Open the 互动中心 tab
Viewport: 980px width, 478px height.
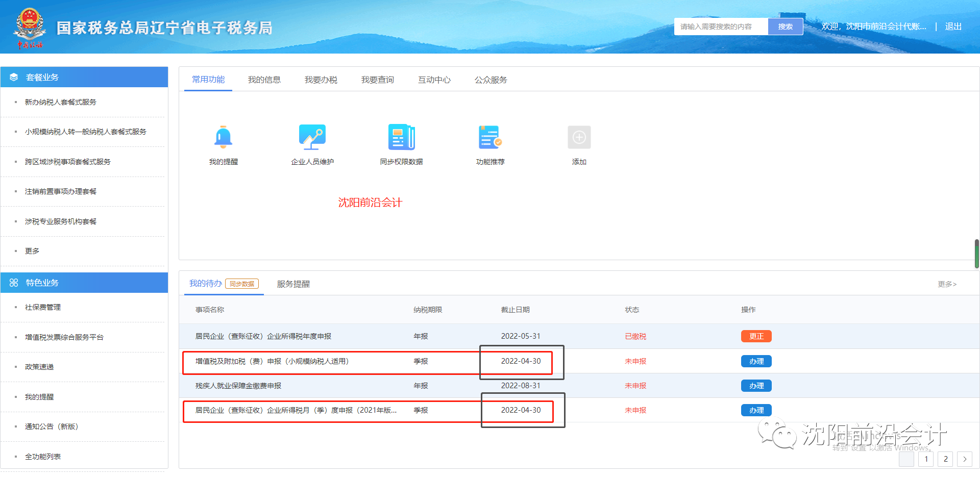434,80
